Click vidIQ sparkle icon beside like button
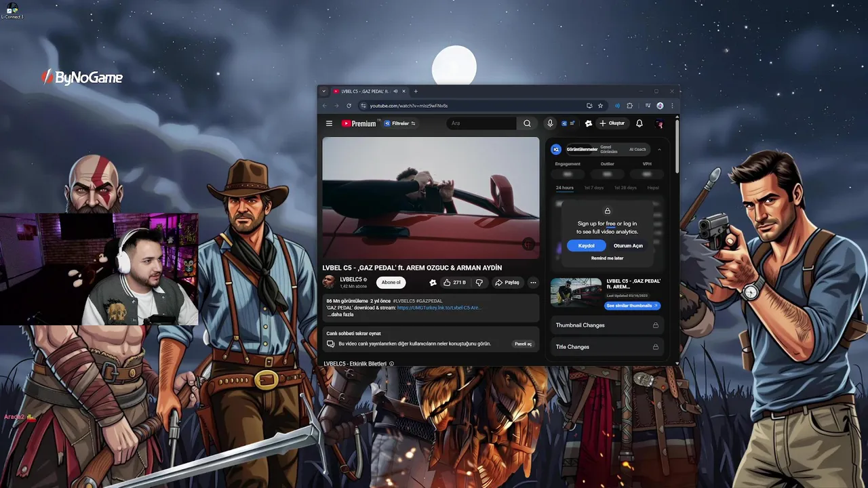The image size is (868, 488). pyautogui.click(x=433, y=283)
